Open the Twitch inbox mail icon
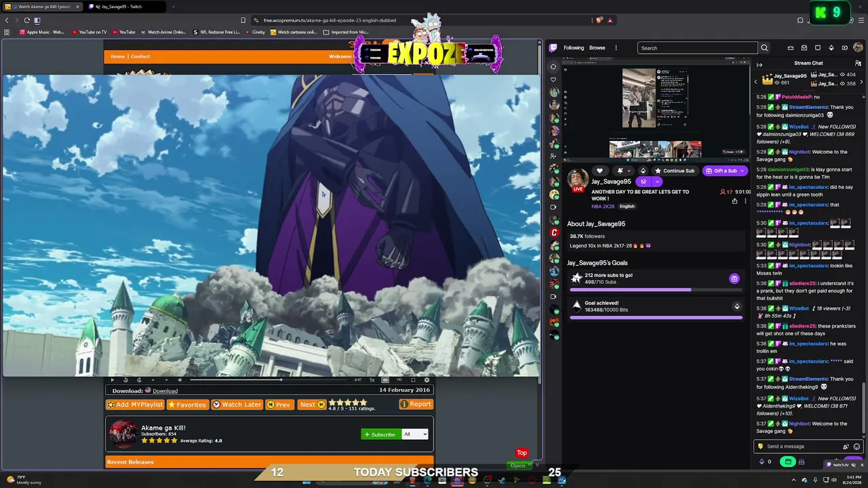868x488 pixels. (x=804, y=48)
